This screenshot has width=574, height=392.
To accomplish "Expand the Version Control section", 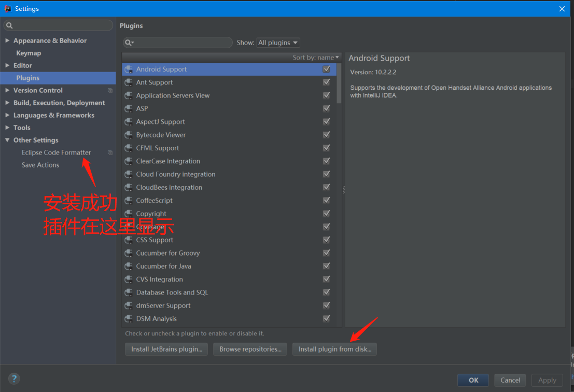I will [7, 90].
